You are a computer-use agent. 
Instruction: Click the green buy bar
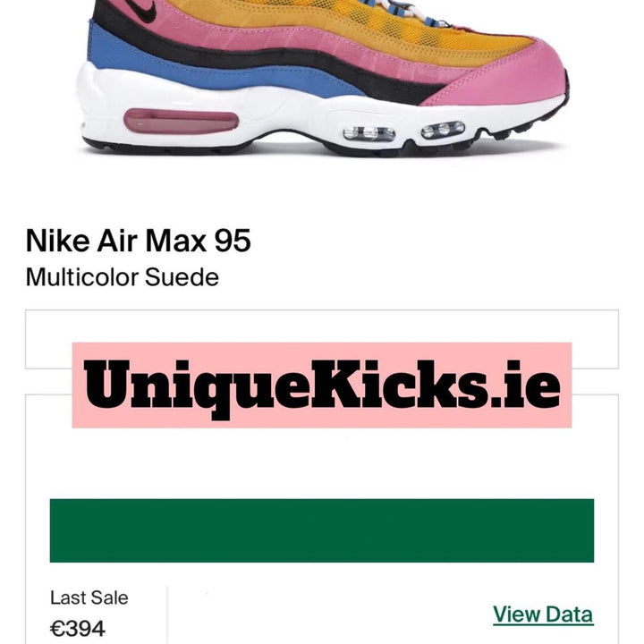pos(322,530)
